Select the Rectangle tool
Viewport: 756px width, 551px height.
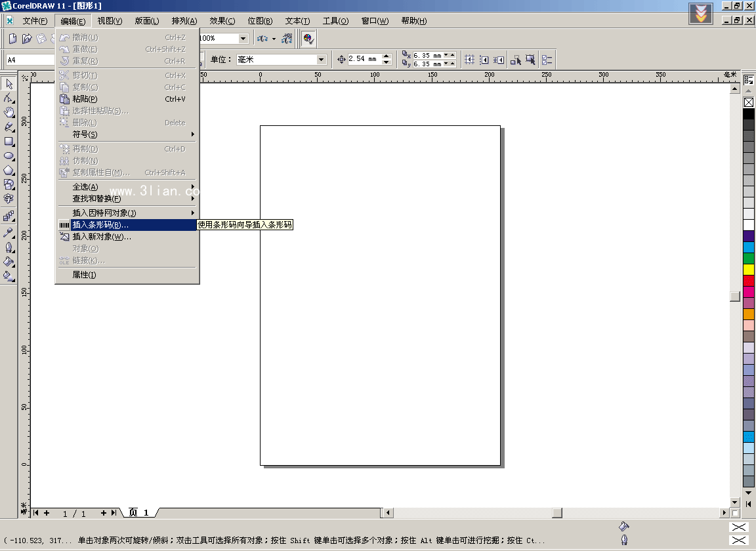click(x=9, y=142)
